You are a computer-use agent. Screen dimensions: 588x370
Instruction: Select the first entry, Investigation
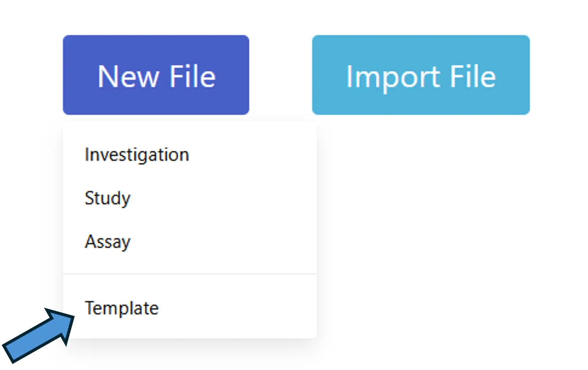point(190,155)
